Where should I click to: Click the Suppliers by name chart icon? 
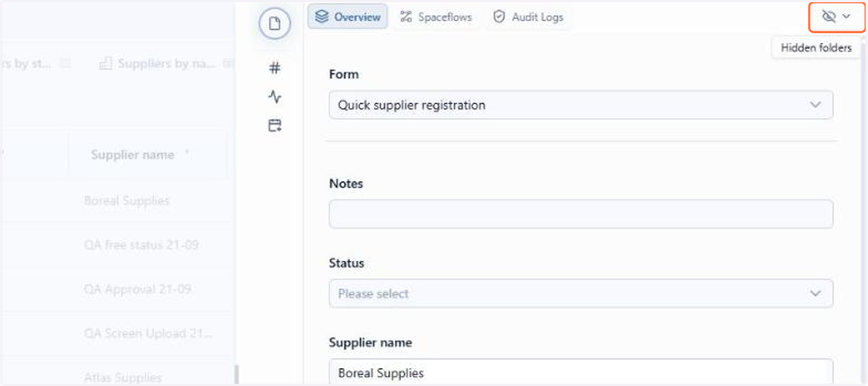(106, 64)
